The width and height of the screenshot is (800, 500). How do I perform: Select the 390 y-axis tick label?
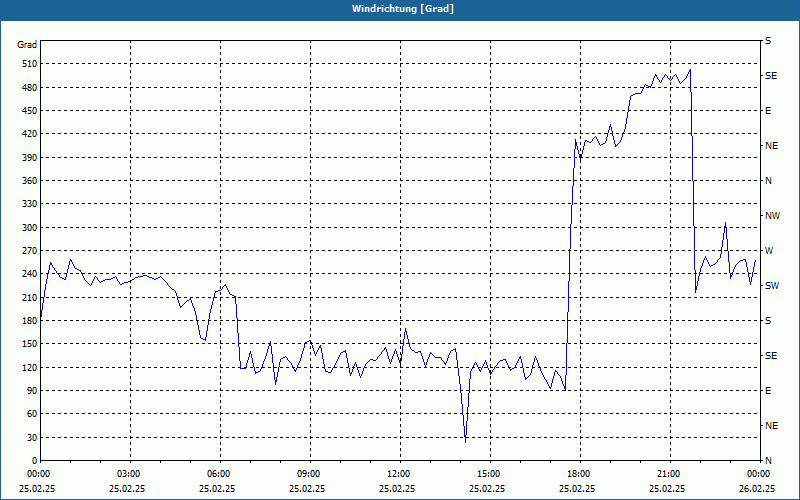(x=31, y=158)
